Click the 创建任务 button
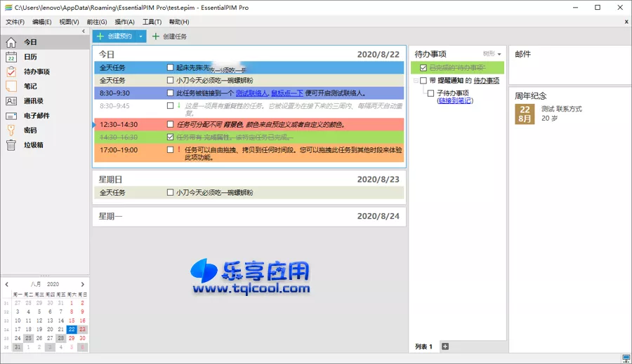632x364 pixels. (169, 36)
